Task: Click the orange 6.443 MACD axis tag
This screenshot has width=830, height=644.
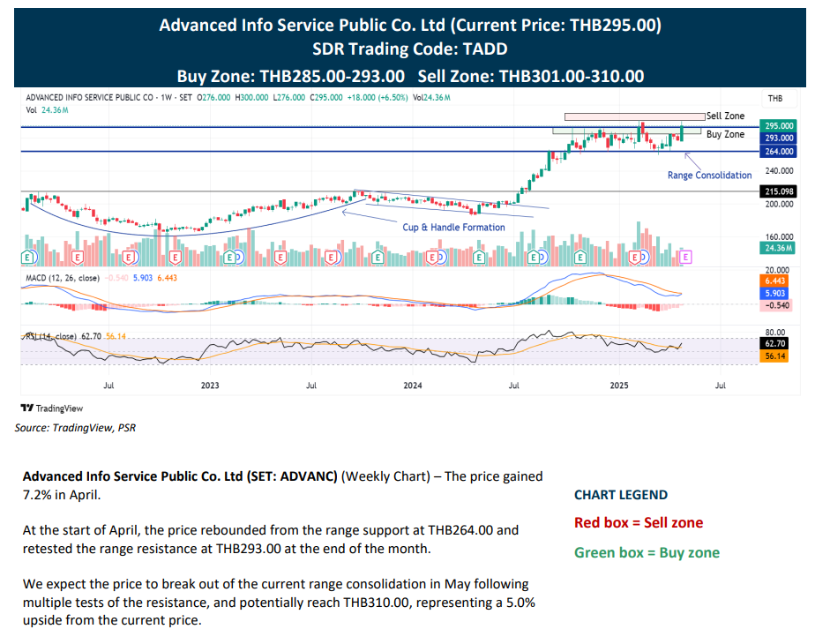Action: [x=775, y=281]
